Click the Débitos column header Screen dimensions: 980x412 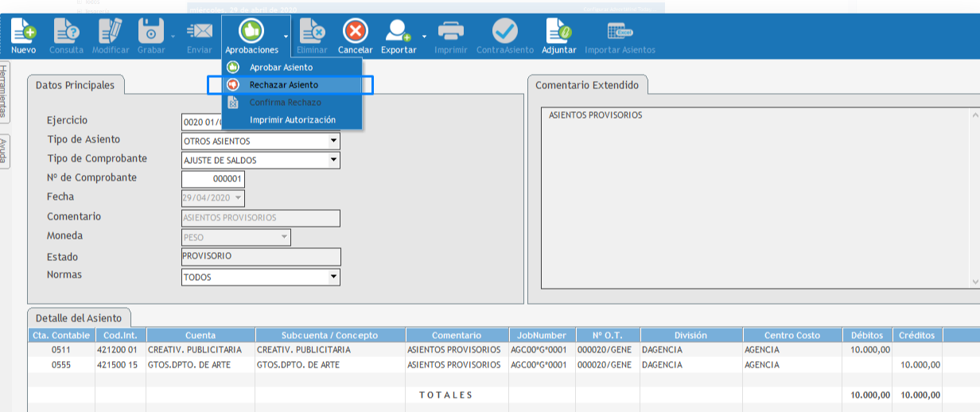(x=866, y=336)
